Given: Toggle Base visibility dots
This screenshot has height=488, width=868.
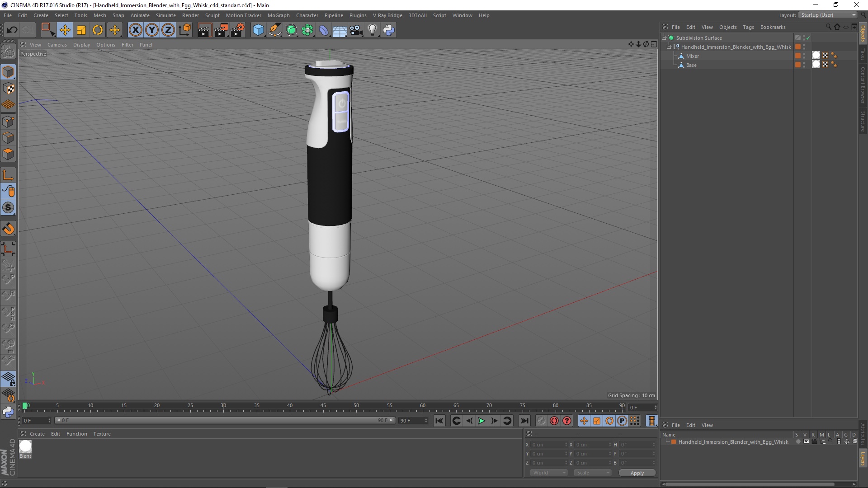Looking at the screenshot, I should coord(804,65).
